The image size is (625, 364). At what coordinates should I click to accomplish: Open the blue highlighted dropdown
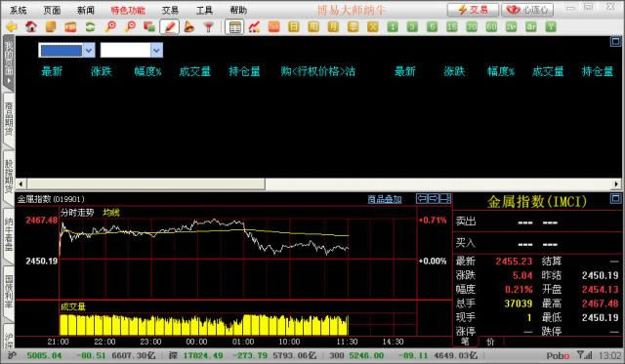pyautogui.click(x=66, y=50)
